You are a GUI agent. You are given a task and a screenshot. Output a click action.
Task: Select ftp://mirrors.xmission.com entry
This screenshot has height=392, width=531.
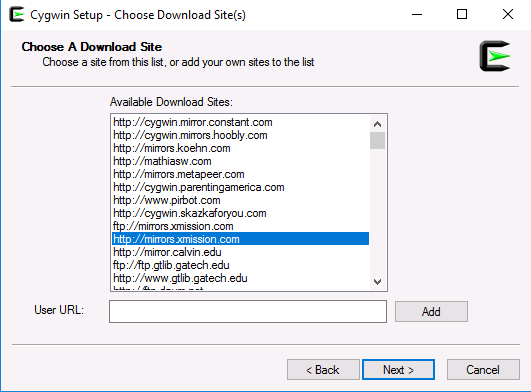[240, 226]
